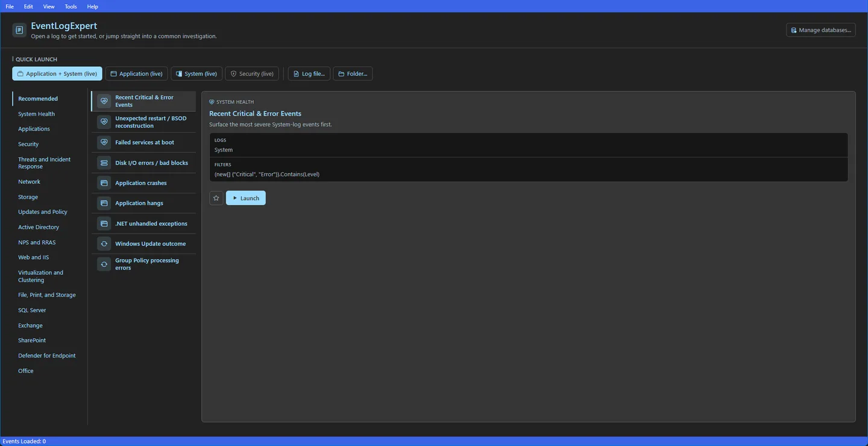
Task: Open the System (live) quick launch
Action: coord(197,74)
